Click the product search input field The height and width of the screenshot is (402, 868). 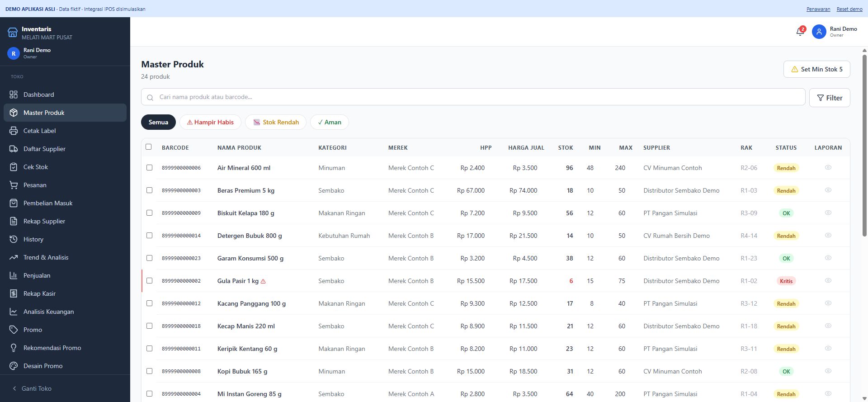point(473,97)
